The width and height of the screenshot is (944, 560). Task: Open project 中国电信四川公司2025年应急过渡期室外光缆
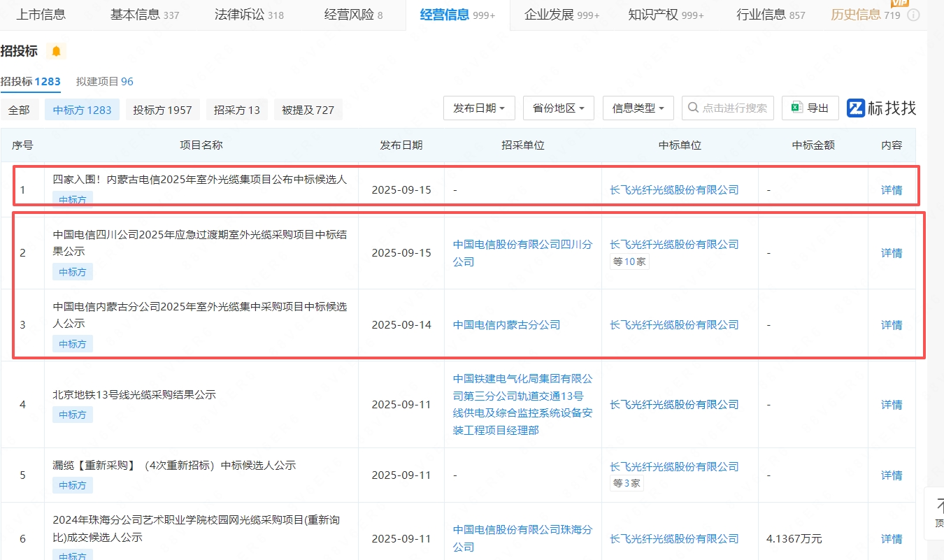click(x=200, y=243)
